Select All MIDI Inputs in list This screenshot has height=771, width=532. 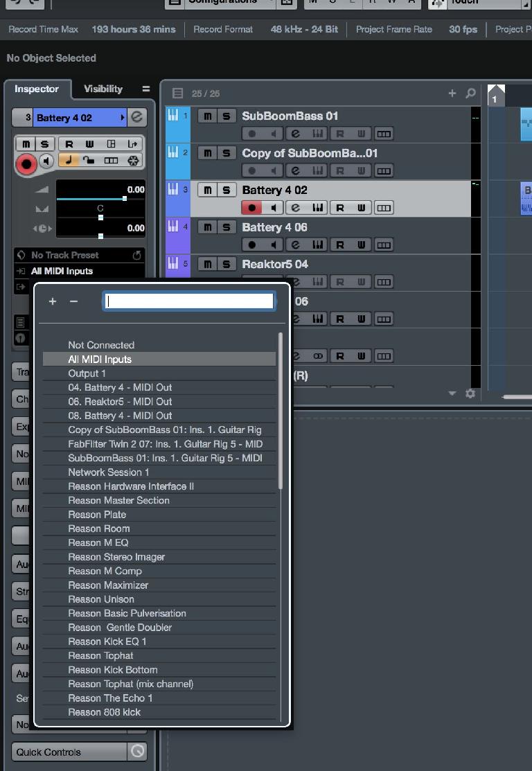click(159, 360)
